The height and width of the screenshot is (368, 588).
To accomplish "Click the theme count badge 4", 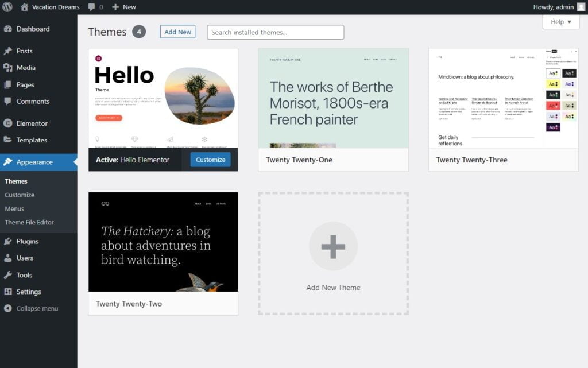I will click(139, 32).
